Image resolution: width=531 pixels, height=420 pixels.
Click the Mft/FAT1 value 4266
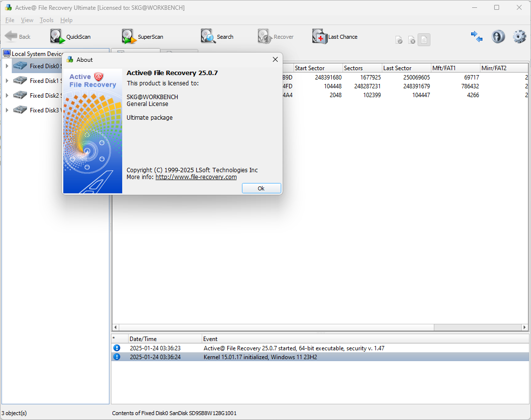pos(473,95)
